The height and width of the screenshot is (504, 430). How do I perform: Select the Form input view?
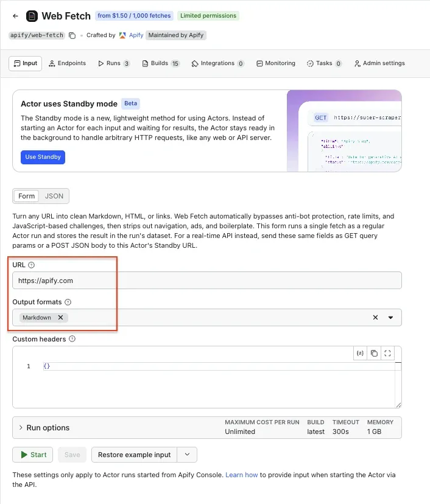click(26, 196)
